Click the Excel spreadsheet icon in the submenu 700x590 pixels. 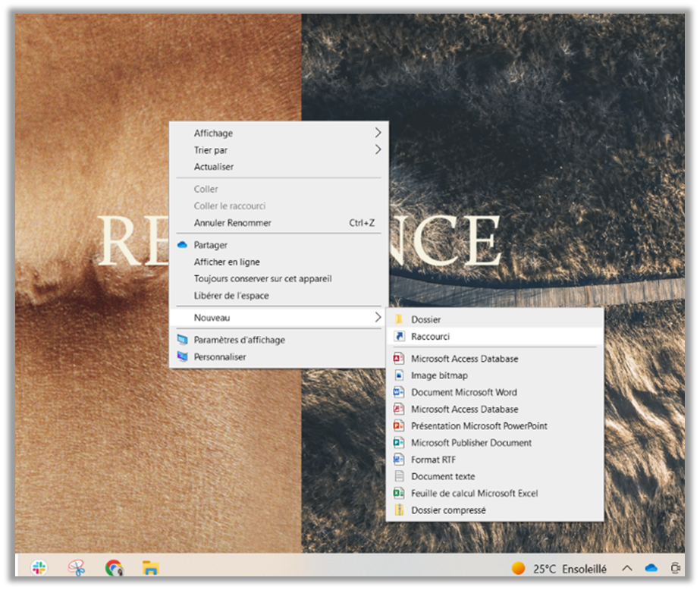coord(398,493)
